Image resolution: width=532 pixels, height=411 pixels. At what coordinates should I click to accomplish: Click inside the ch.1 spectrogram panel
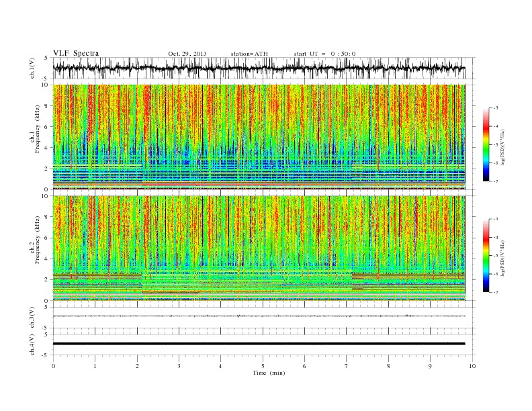tap(259, 137)
